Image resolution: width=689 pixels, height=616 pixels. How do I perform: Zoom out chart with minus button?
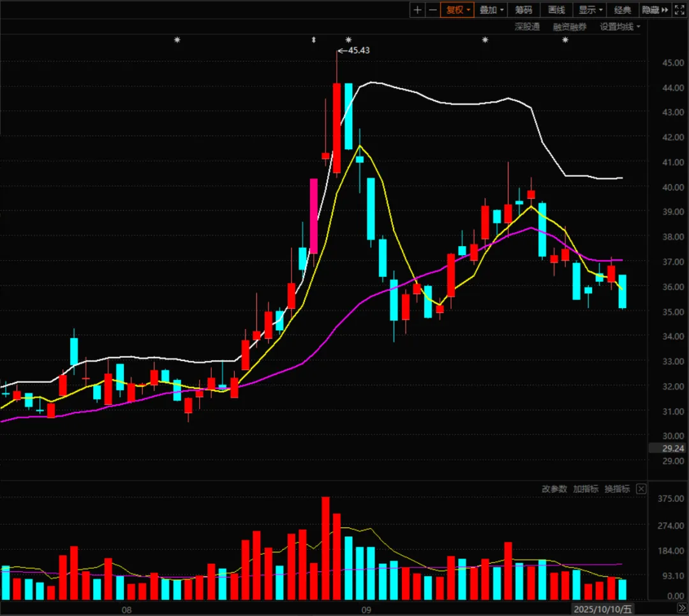(x=433, y=10)
